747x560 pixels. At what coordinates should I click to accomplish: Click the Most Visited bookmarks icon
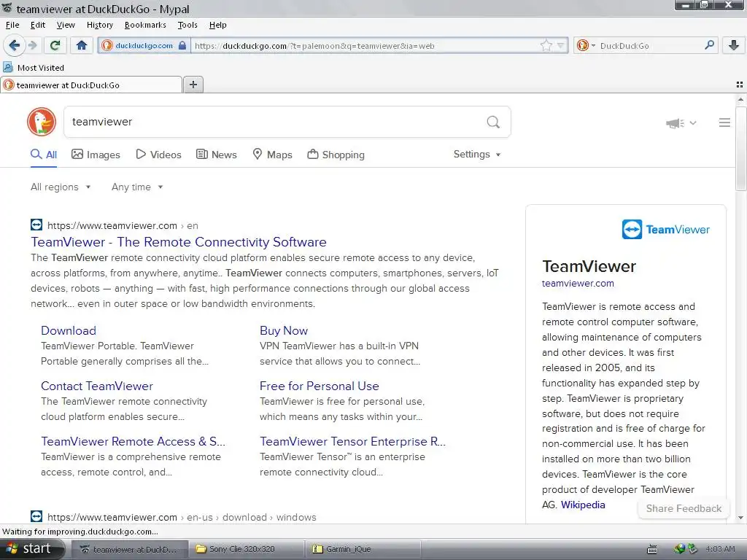tap(8, 67)
